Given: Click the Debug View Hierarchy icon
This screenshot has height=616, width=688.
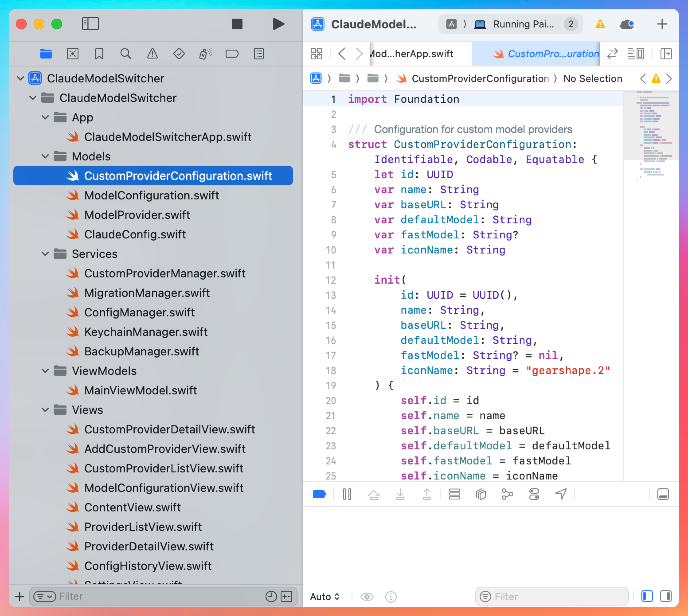Looking at the screenshot, I should (481, 495).
